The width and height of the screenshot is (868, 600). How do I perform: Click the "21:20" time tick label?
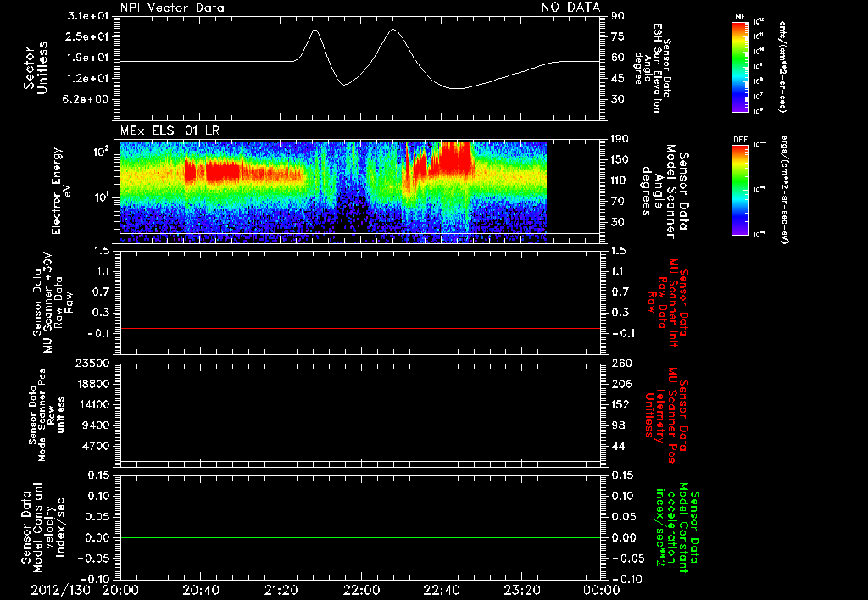click(x=281, y=590)
